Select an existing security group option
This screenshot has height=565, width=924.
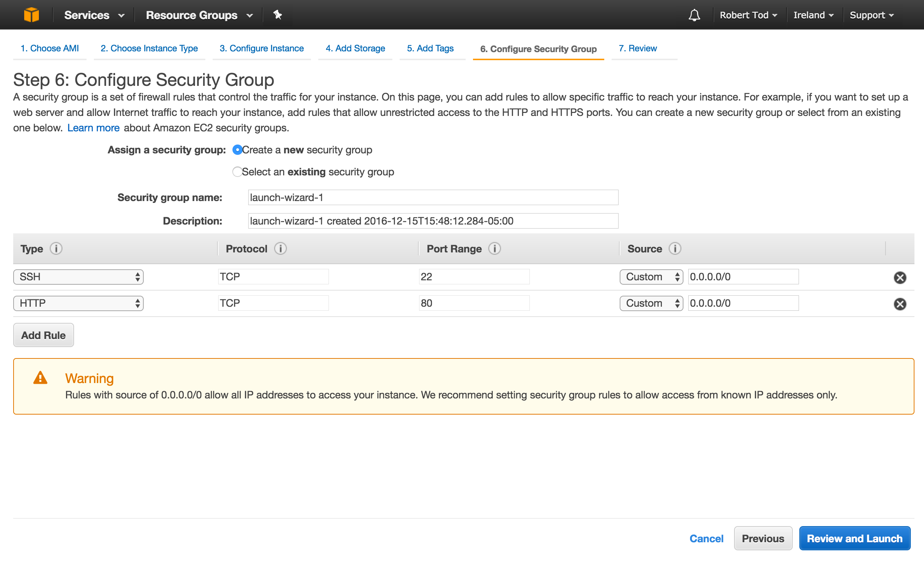pos(237,172)
